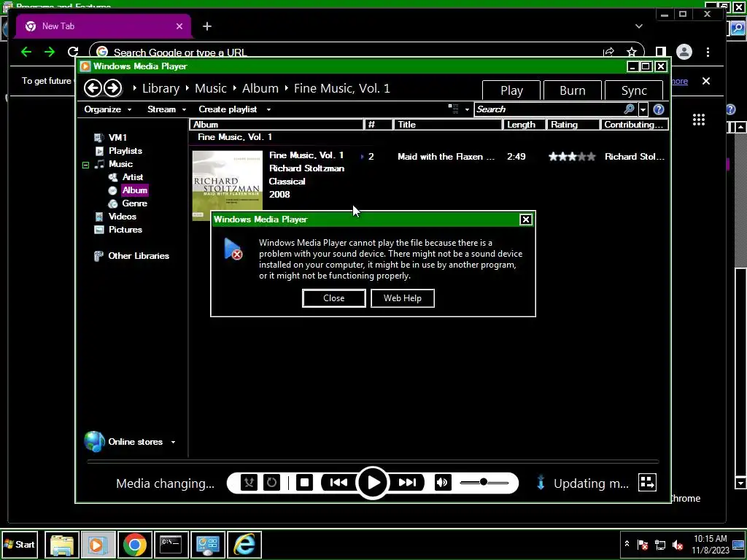Select Music in navigation pane
Viewport: 747px width, 560px height.
pyautogui.click(x=120, y=164)
